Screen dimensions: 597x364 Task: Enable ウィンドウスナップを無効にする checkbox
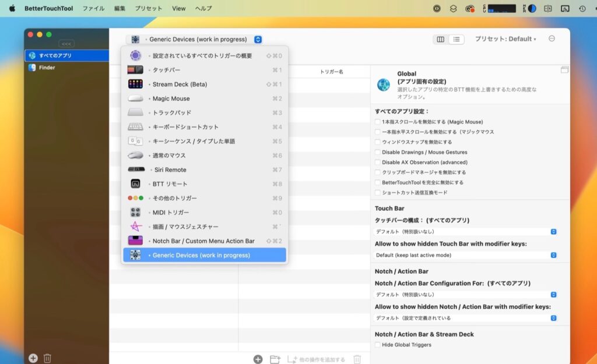click(377, 143)
